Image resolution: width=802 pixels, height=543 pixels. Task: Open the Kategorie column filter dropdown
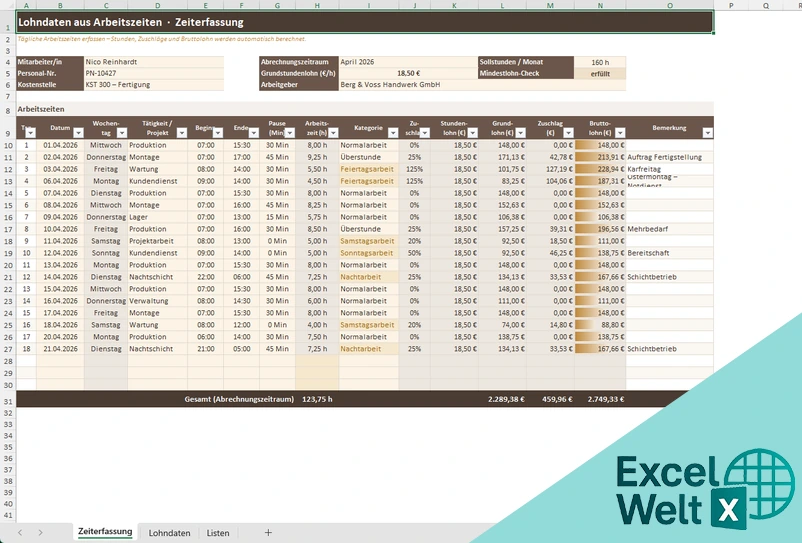393,133
